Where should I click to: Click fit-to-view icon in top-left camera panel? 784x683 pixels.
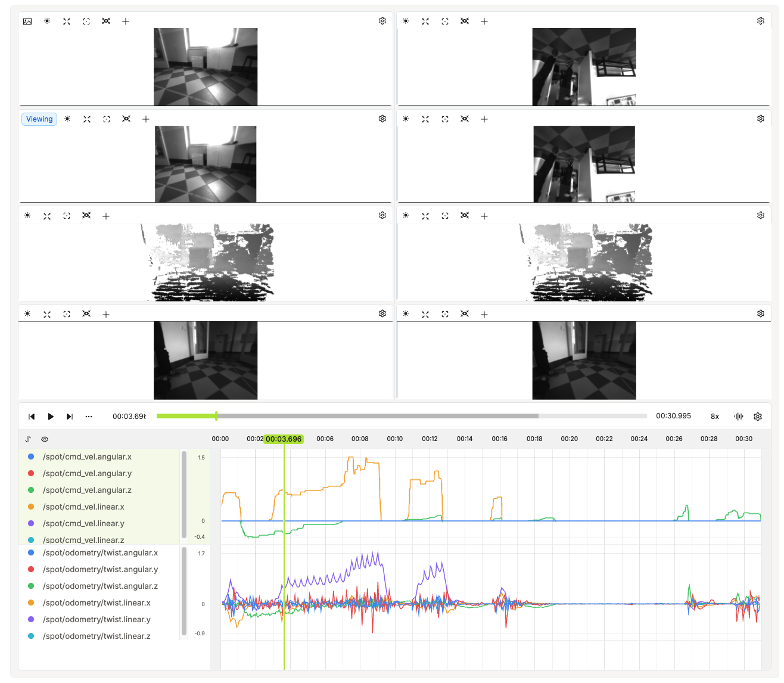86,21
